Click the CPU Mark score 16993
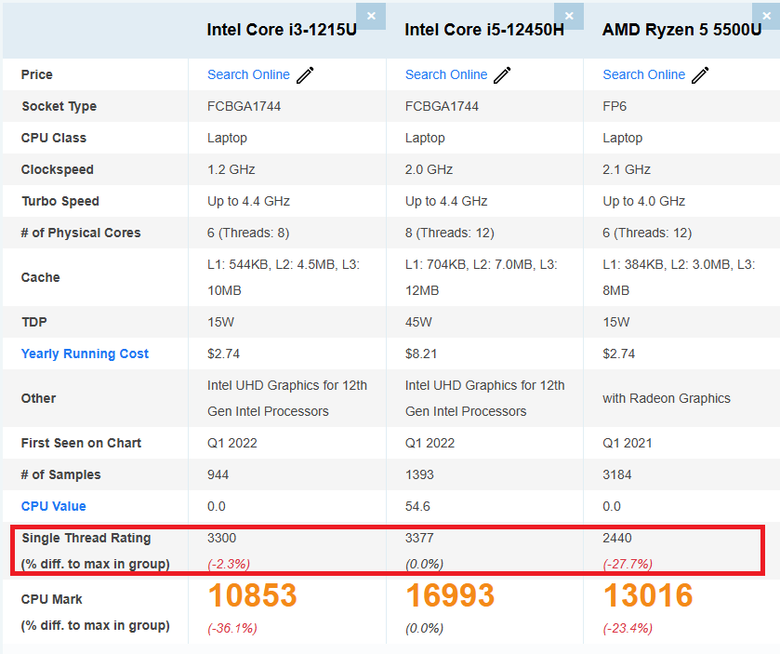Screen dimensions: 780x654 [x=450, y=595]
